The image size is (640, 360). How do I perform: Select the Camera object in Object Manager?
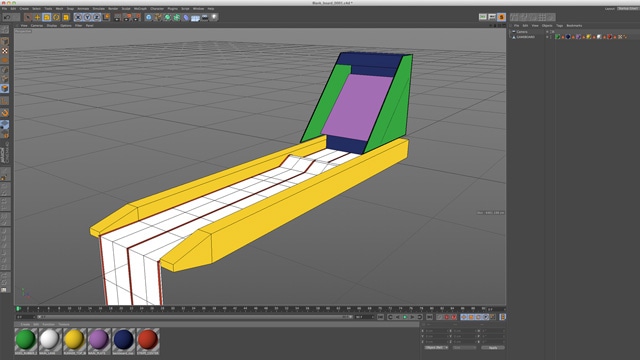click(522, 32)
